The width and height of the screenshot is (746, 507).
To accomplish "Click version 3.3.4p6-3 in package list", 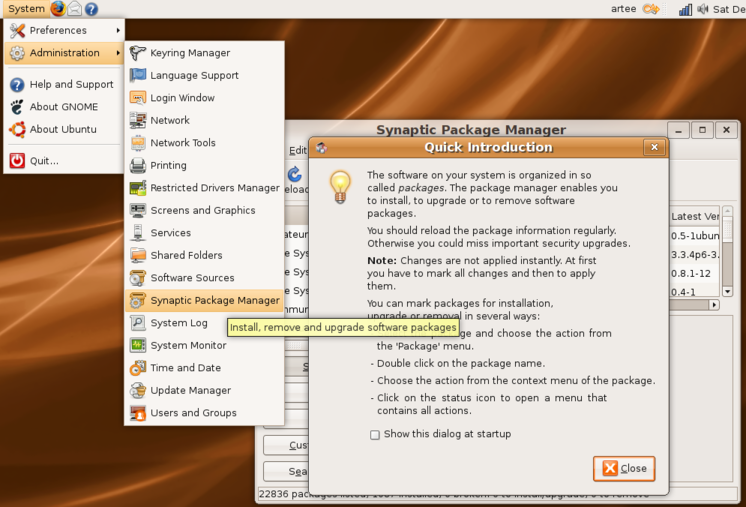I will (x=695, y=254).
